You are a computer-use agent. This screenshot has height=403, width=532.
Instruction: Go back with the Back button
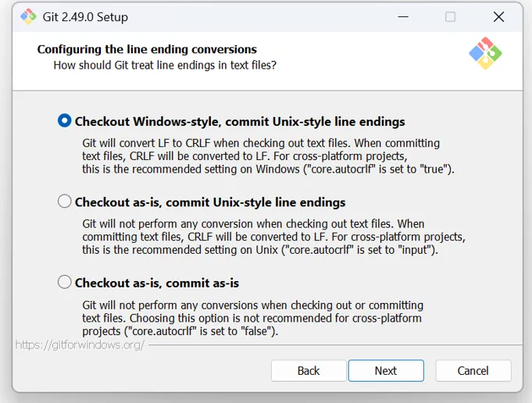(x=309, y=370)
